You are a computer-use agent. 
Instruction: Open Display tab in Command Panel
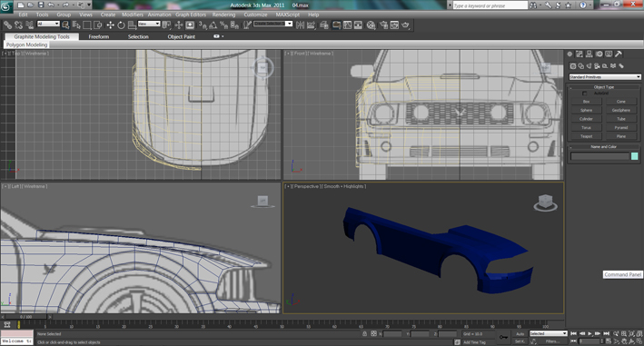tap(609, 54)
